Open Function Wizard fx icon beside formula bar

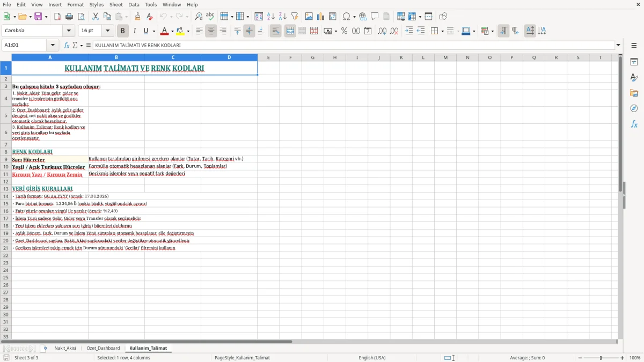67,46
